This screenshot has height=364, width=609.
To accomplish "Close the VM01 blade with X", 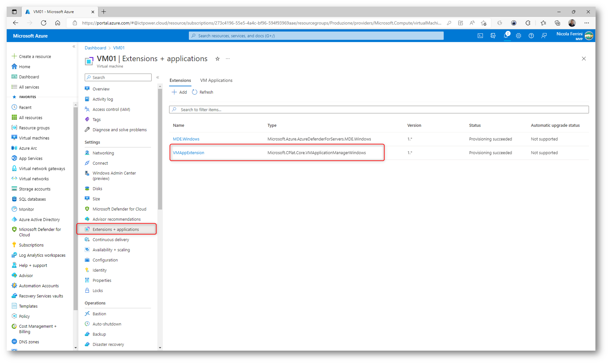I will coord(584,59).
